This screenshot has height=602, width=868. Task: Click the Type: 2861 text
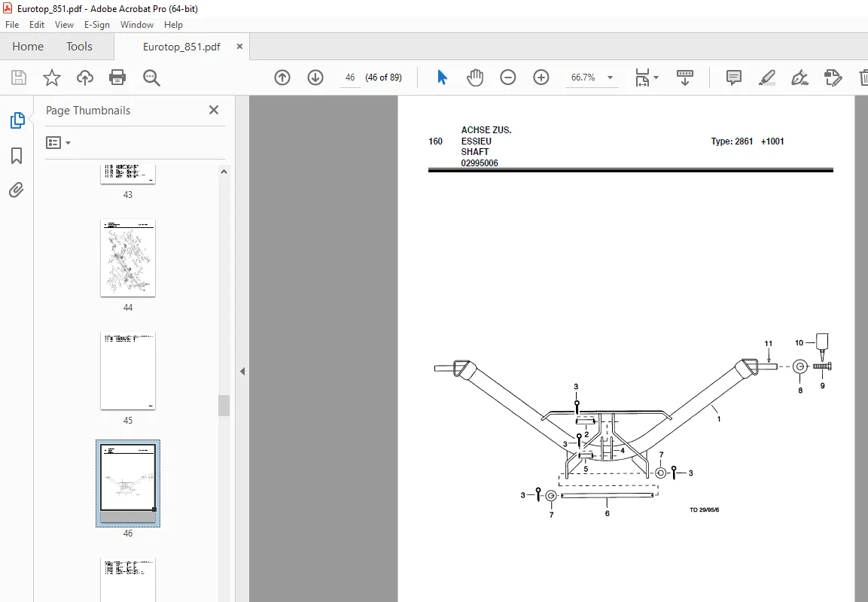click(732, 141)
